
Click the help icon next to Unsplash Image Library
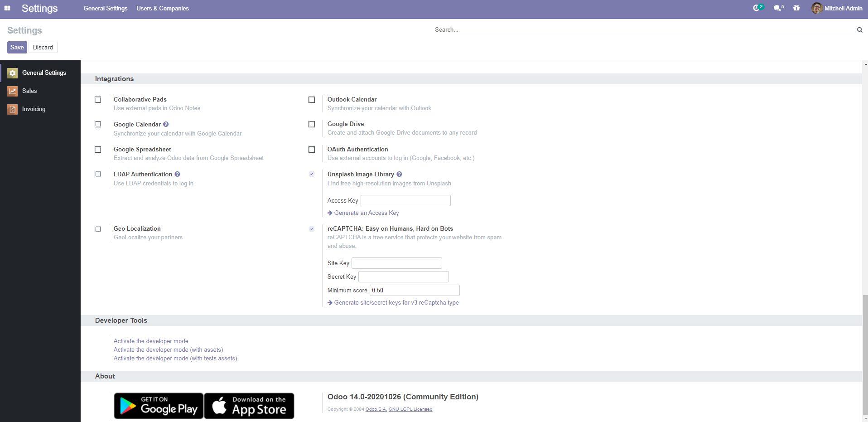coord(399,174)
